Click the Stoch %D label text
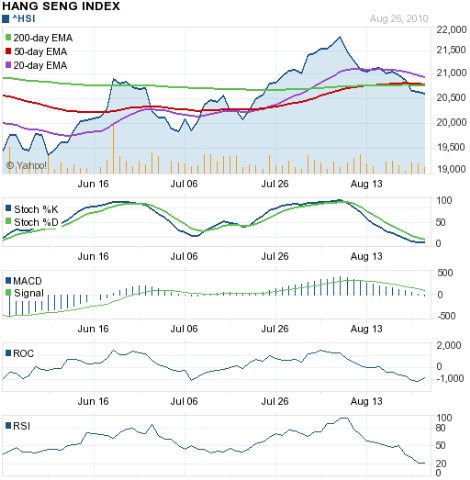 pos(36,222)
